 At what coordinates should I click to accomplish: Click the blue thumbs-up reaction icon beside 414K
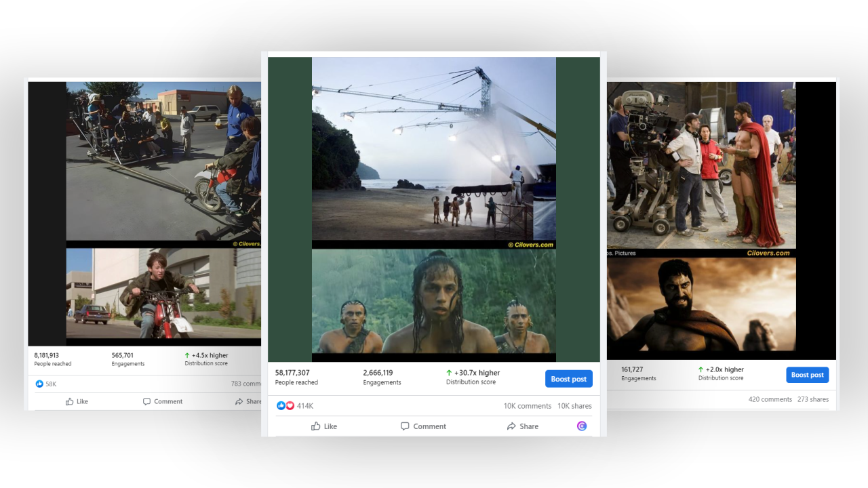[x=281, y=406]
